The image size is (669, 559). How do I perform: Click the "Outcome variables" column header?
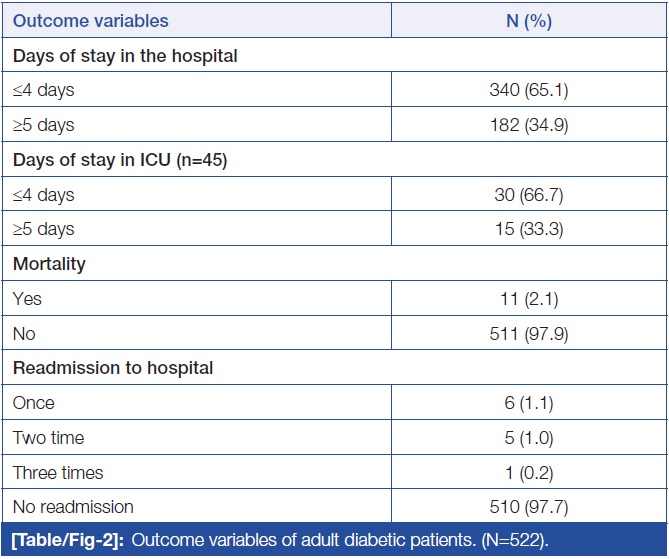pyautogui.click(x=91, y=20)
